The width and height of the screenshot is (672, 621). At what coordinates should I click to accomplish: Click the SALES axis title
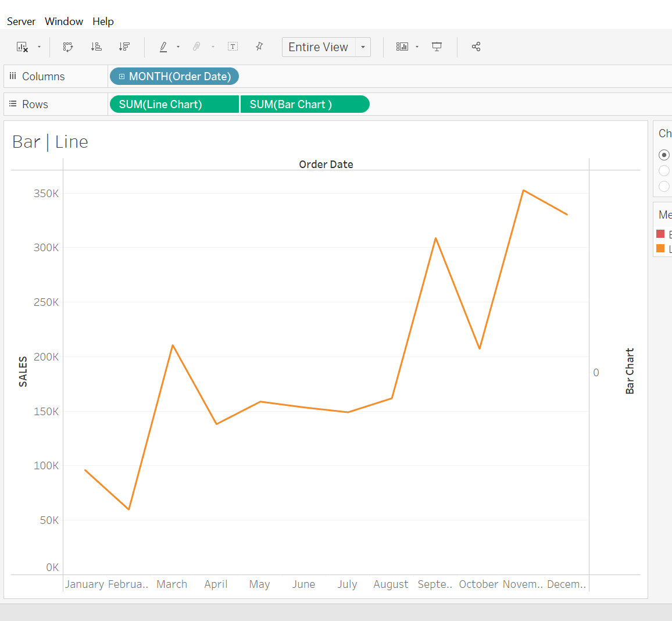[x=23, y=372]
